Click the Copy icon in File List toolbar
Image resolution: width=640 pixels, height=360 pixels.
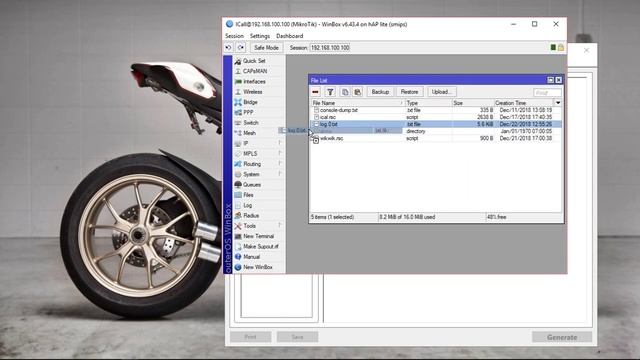click(x=345, y=92)
